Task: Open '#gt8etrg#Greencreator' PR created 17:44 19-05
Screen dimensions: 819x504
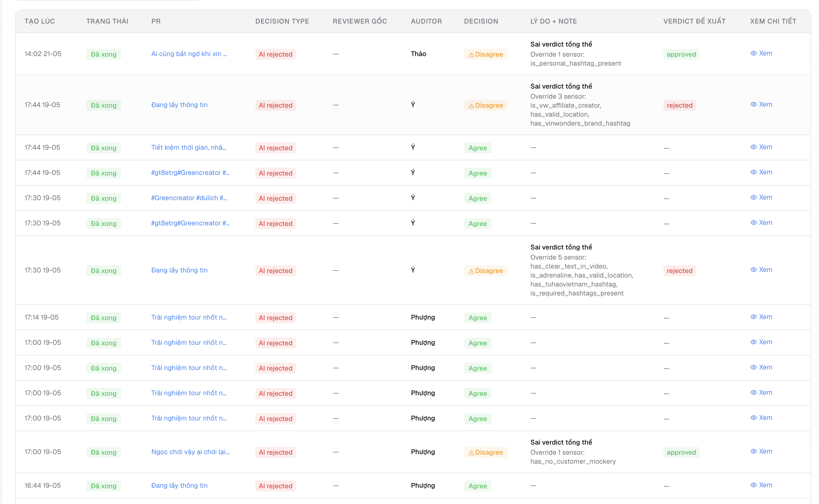Action: 190,173
